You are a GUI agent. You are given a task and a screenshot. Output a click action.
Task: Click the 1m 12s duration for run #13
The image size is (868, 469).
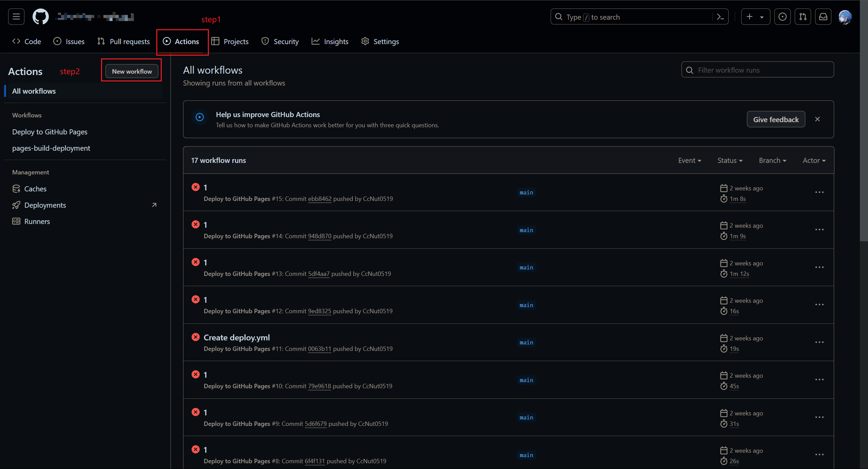pyautogui.click(x=739, y=274)
